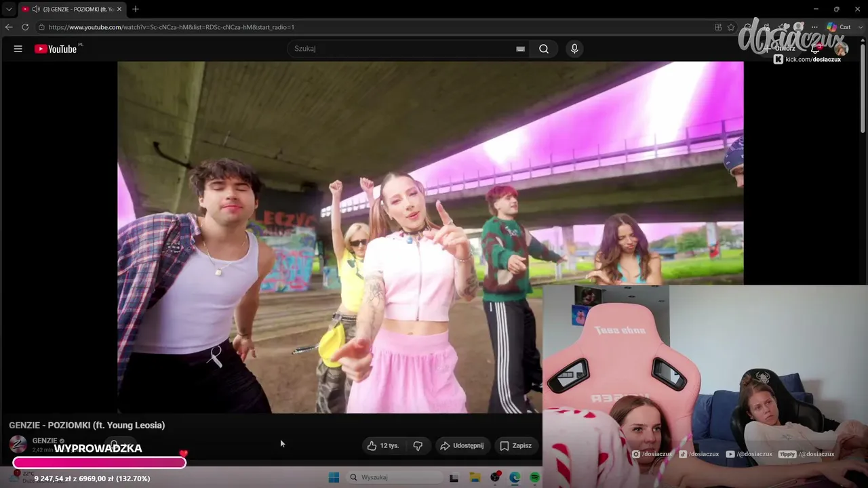Image resolution: width=868 pixels, height=488 pixels.
Task: Click the video player to pause playback
Action: pyautogui.click(x=430, y=237)
